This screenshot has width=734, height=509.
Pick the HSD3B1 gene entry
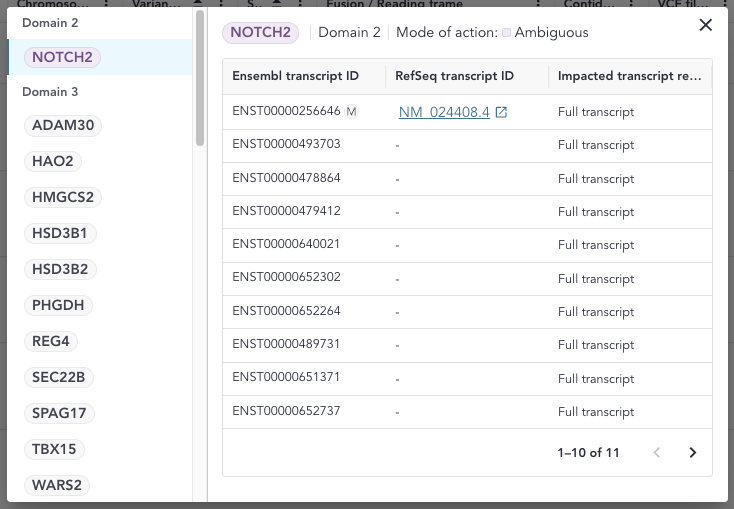click(x=60, y=234)
